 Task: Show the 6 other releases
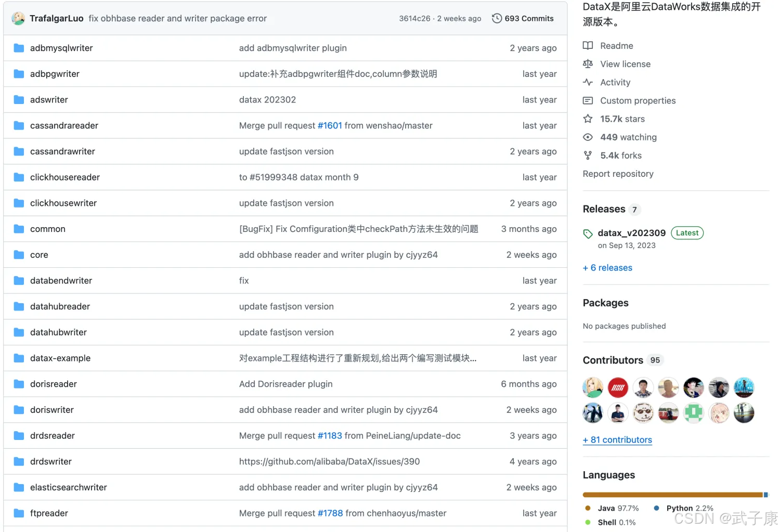click(x=607, y=268)
